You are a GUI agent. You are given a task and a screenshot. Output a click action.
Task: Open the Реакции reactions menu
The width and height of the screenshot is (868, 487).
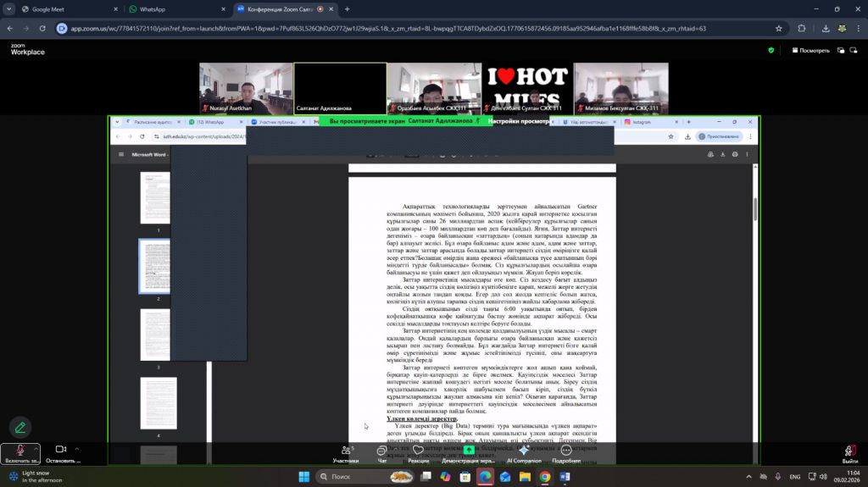point(419,451)
